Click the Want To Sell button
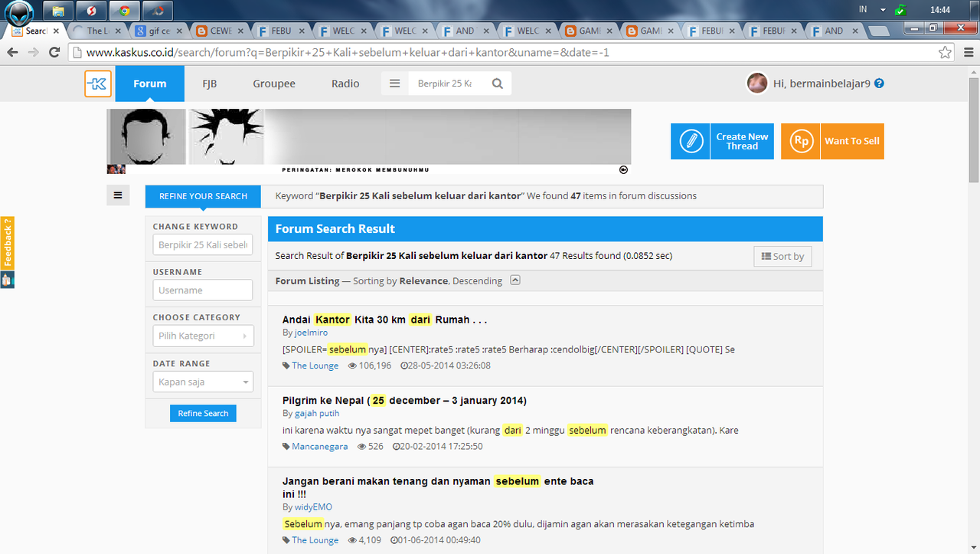This screenshot has width=980, height=554. point(832,141)
